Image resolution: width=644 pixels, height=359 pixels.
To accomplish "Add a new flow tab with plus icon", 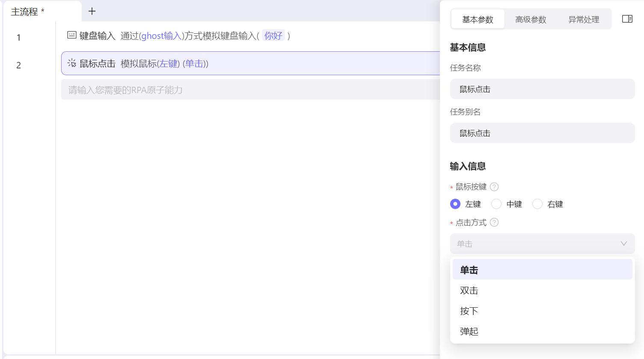I will (x=92, y=12).
